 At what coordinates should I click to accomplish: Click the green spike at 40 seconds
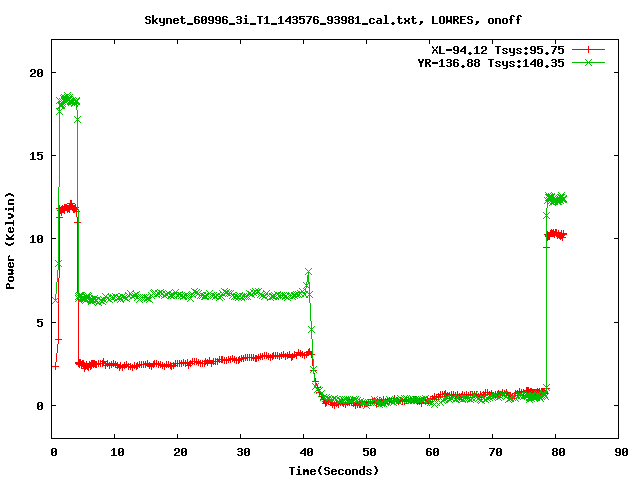(x=308, y=272)
